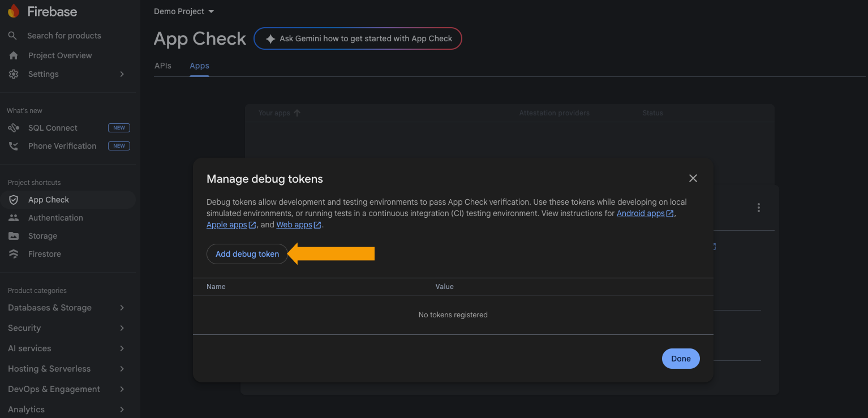868x418 pixels.
Task: Click the external link icon after Android apps
Action: click(670, 214)
